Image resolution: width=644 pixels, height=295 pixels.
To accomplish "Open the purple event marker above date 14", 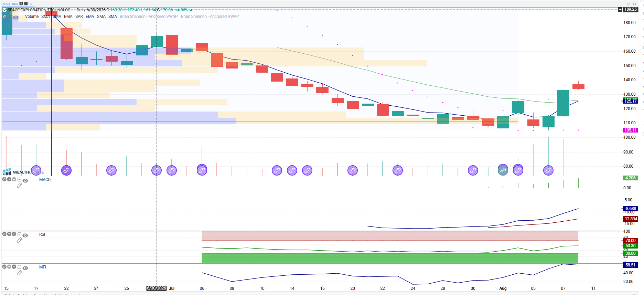I will (x=292, y=170).
